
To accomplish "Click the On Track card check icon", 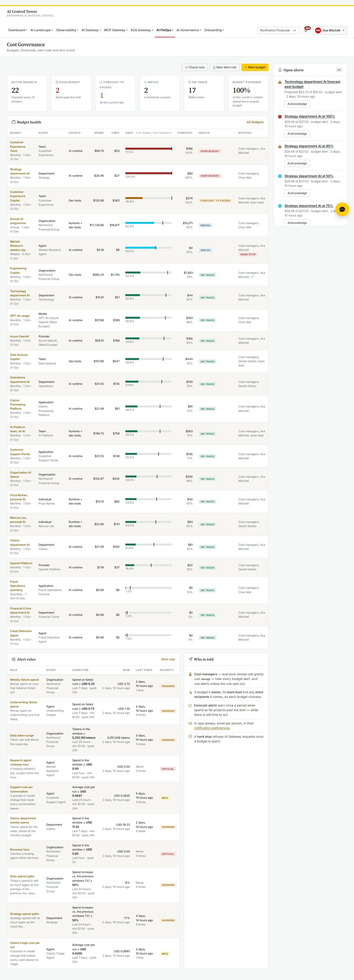I will [190, 82].
